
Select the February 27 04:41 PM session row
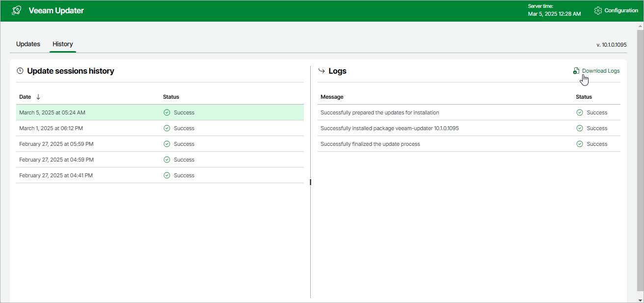click(56, 175)
